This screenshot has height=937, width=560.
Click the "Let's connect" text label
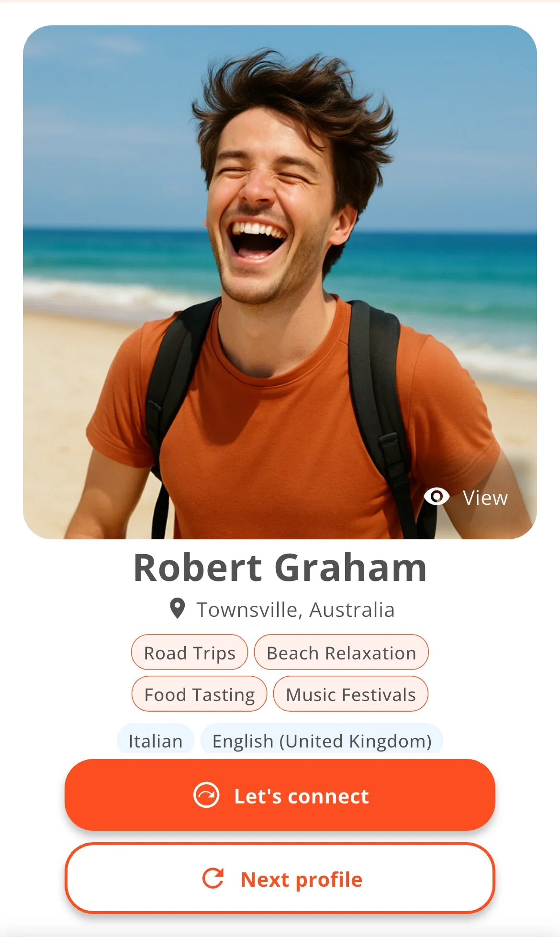pos(302,796)
